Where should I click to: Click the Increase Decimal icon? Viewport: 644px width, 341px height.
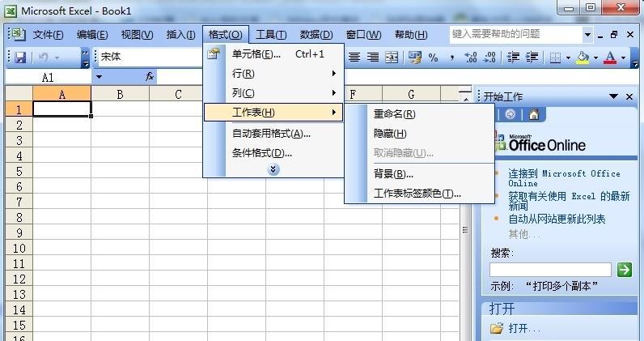pos(470,58)
